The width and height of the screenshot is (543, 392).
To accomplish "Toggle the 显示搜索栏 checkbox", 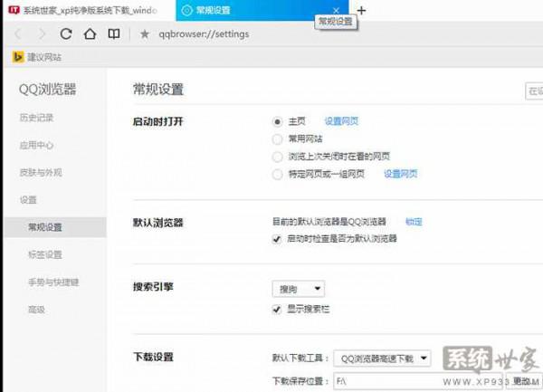I will (276, 310).
